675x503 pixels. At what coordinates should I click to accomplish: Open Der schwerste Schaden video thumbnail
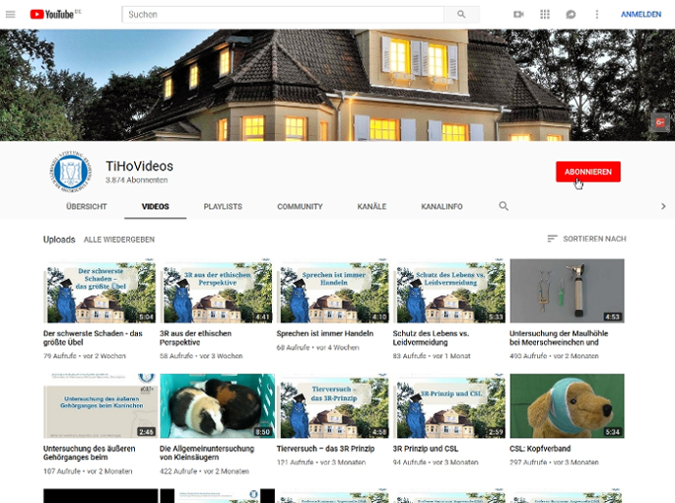(x=100, y=291)
